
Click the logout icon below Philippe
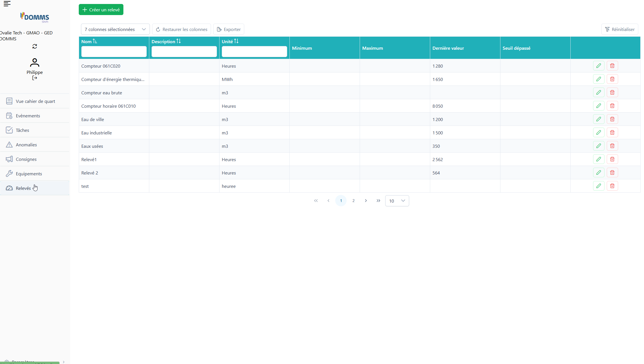(35, 78)
